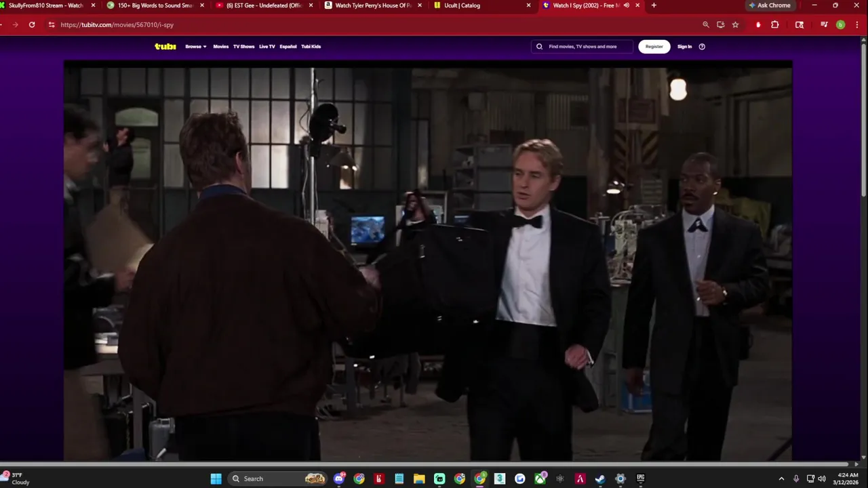Open Steam from the taskbar
Viewport: 868px width, 488px height.
pos(600,479)
